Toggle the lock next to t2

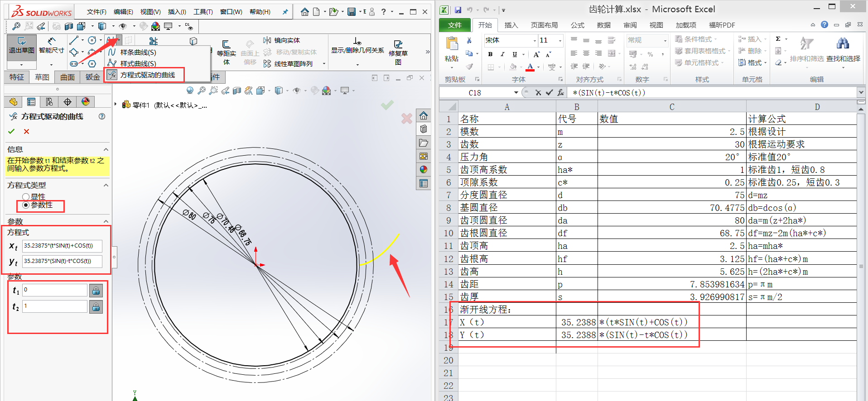point(96,307)
